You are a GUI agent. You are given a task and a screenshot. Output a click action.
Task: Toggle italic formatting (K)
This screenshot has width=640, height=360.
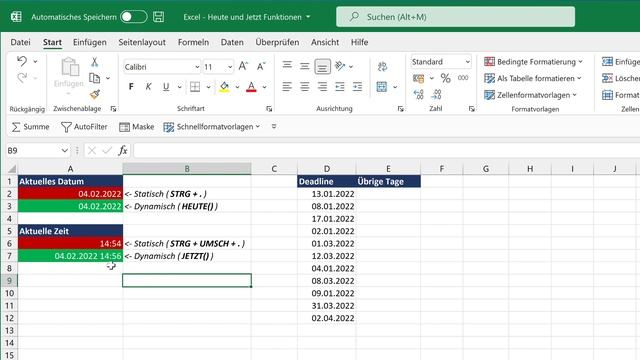(149, 87)
